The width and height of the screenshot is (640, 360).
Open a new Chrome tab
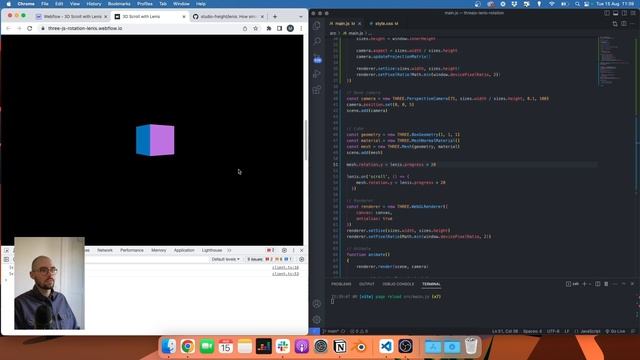coord(275,17)
